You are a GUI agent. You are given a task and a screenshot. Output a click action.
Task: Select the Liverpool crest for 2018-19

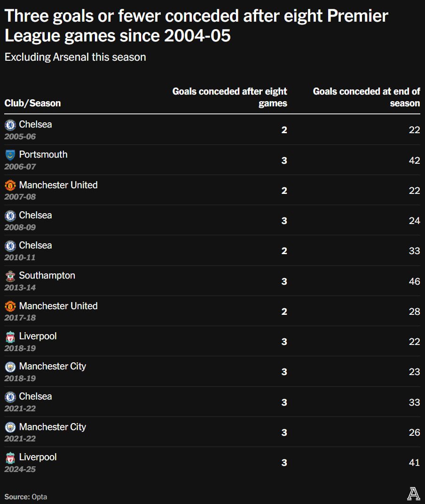(x=10, y=336)
